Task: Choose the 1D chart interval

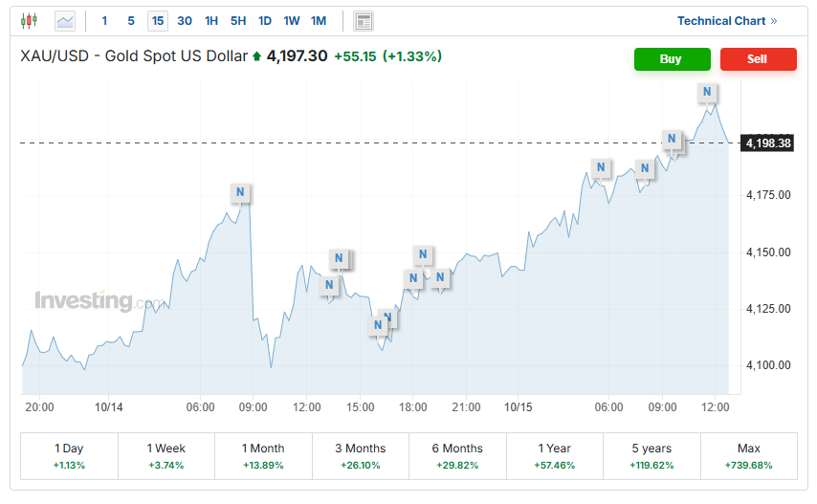Action: pos(265,20)
